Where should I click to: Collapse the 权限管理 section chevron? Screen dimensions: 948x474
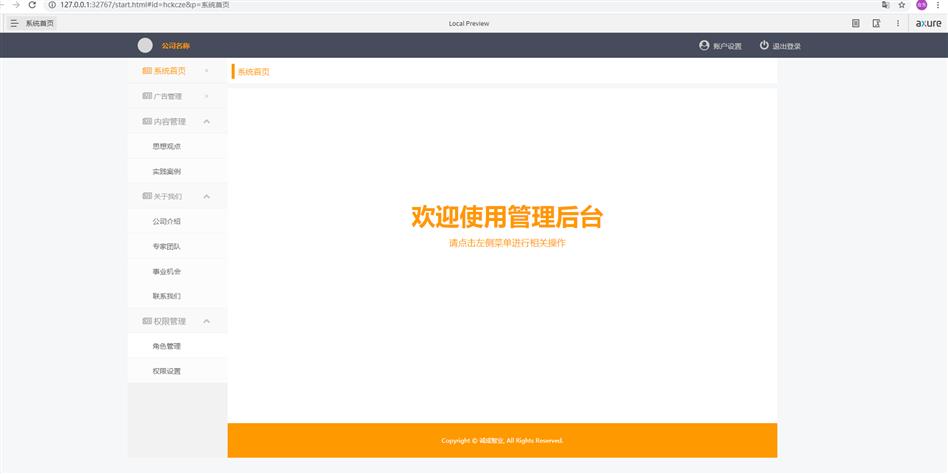[206, 321]
